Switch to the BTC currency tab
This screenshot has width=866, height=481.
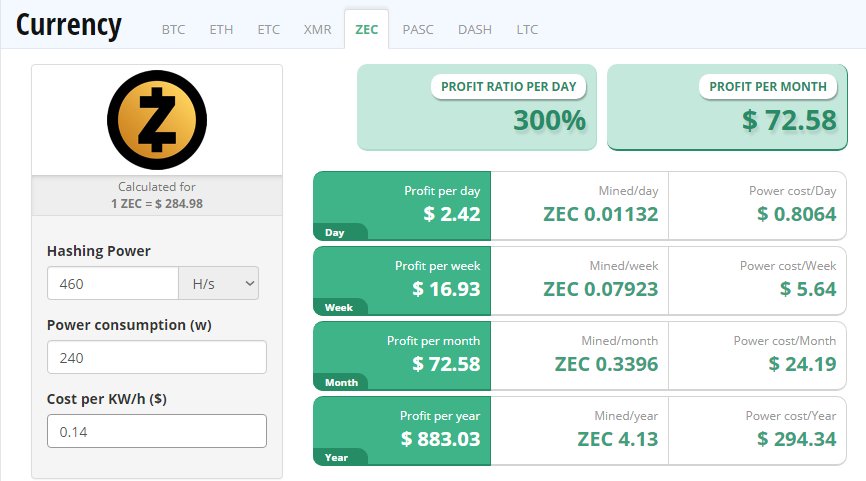tap(173, 29)
